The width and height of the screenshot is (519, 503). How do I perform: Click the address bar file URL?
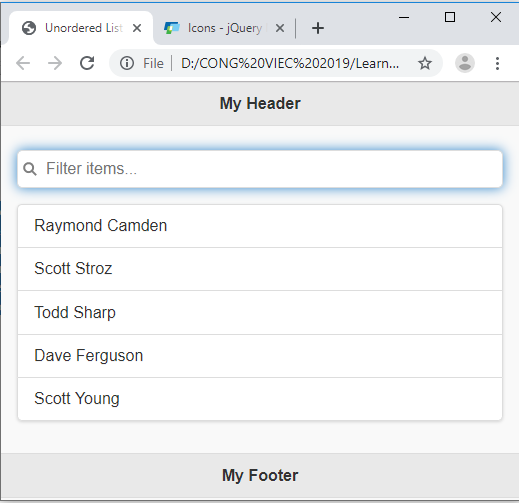[290, 63]
